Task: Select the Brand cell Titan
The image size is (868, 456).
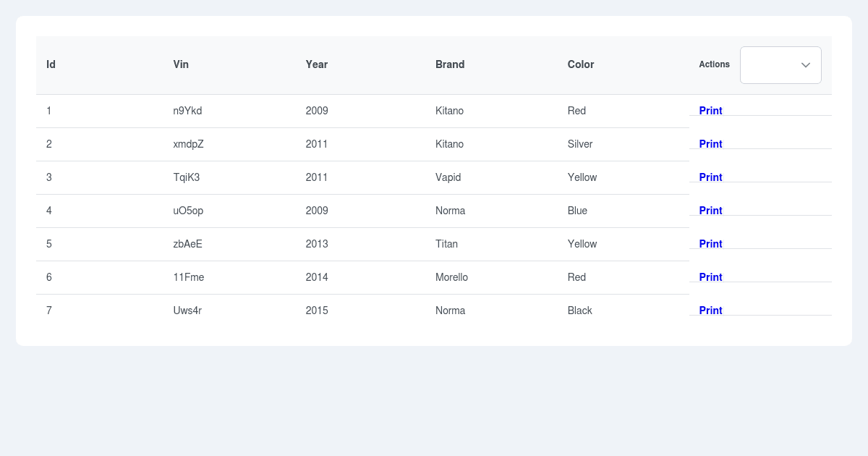Action: 446,244
